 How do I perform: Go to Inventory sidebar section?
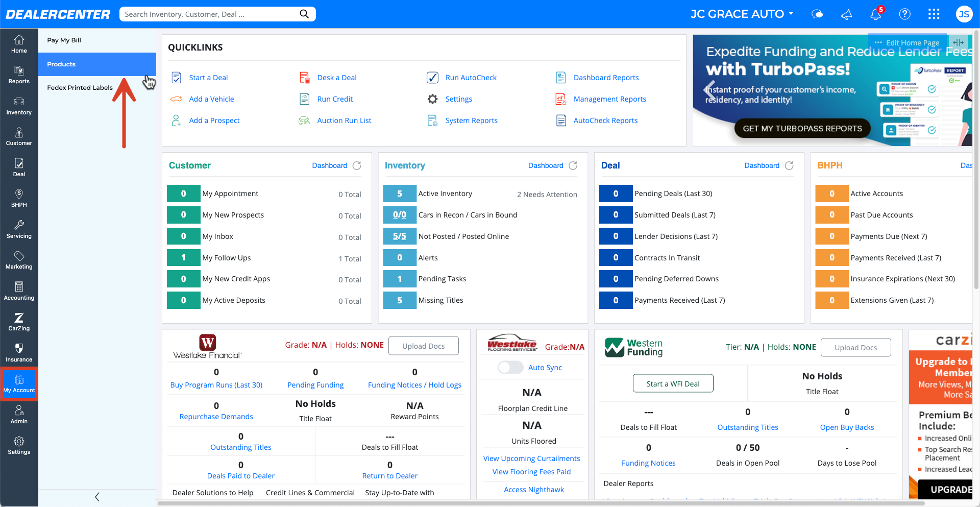(x=19, y=106)
